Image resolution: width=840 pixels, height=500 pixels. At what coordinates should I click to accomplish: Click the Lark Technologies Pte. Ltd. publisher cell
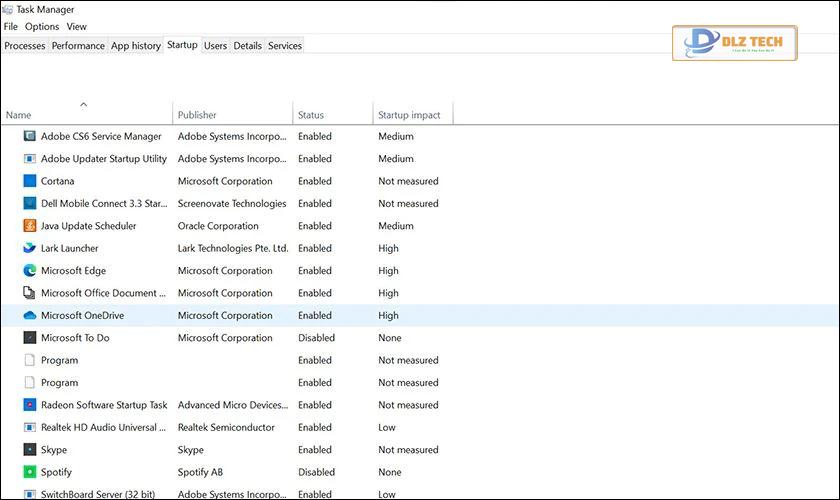click(x=233, y=248)
